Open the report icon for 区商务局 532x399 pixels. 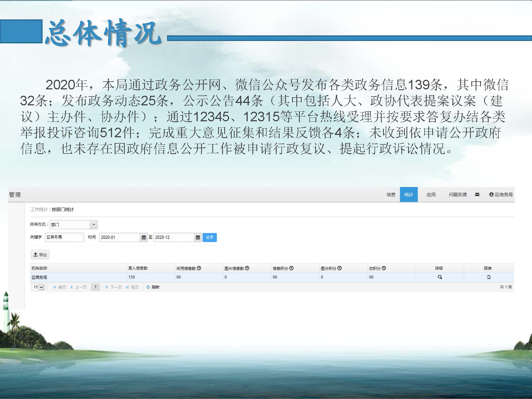pyautogui.click(x=489, y=277)
